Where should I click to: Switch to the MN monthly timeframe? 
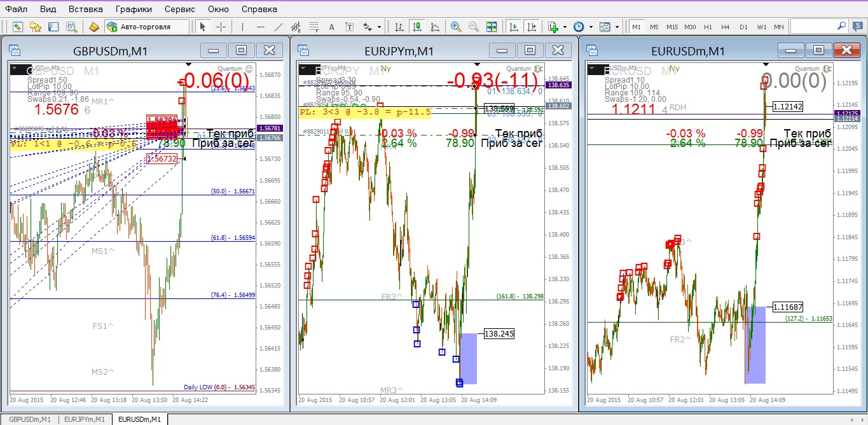tap(778, 27)
